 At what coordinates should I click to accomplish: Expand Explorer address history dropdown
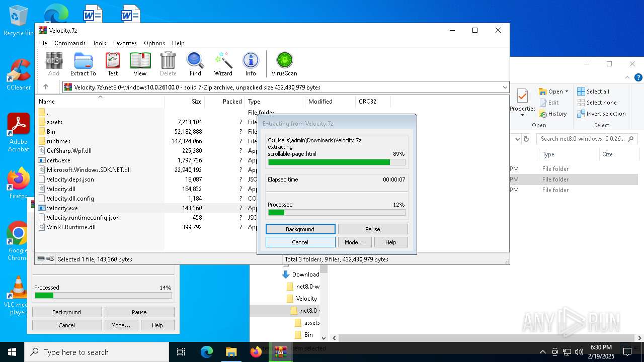516,139
